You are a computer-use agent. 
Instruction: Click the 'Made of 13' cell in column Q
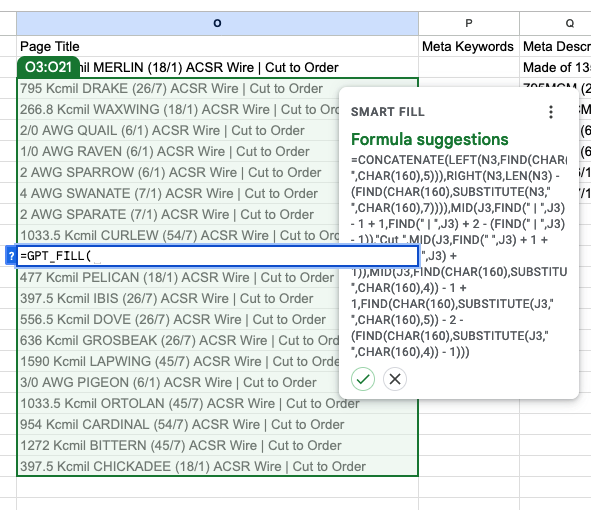click(x=556, y=67)
